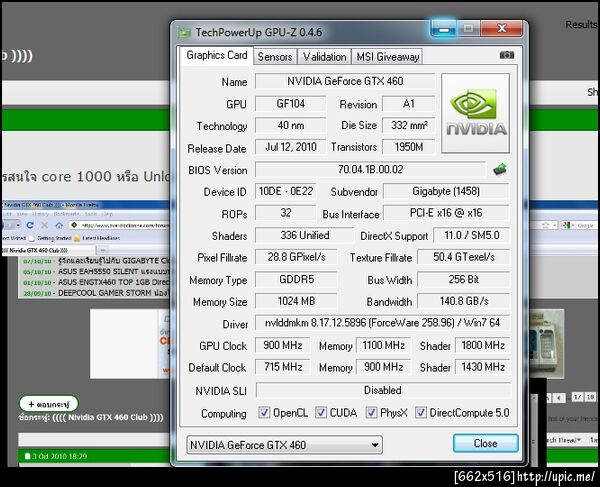Click the Pixel Fillrate value 28.8 GPixel/s
Viewport: 600px width, 487px height.
[x=297, y=257]
